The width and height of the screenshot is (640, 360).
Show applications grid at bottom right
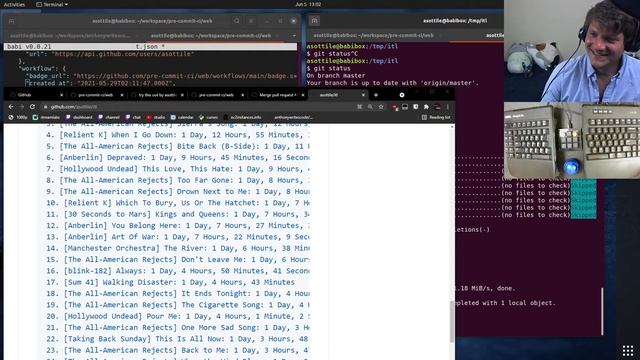click(x=628, y=350)
